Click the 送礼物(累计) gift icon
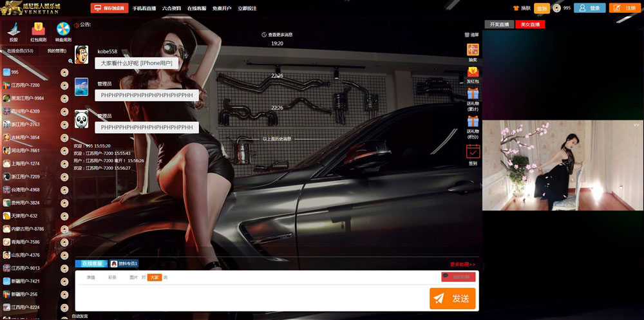This screenshot has width=644, height=320. (473, 94)
